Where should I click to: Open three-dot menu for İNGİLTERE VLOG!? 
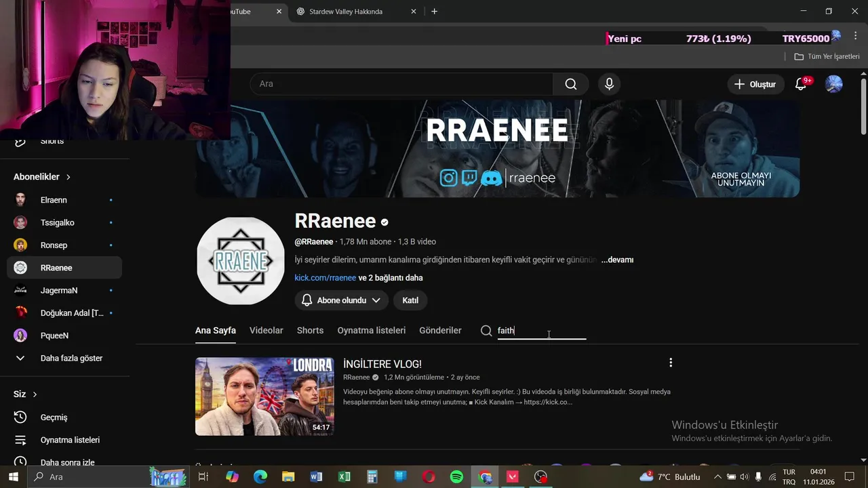pyautogui.click(x=671, y=363)
